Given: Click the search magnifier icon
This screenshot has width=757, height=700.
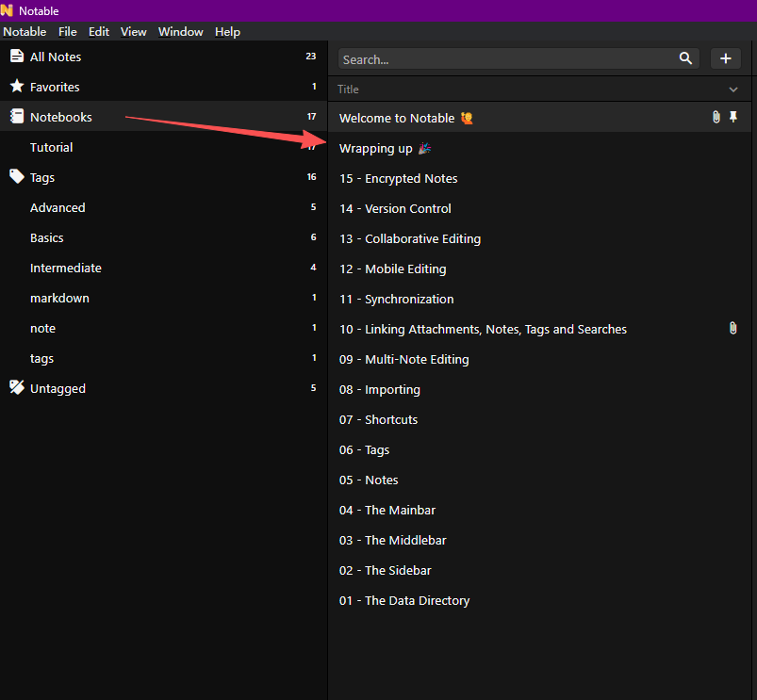Looking at the screenshot, I should pyautogui.click(x=685, y=58).
